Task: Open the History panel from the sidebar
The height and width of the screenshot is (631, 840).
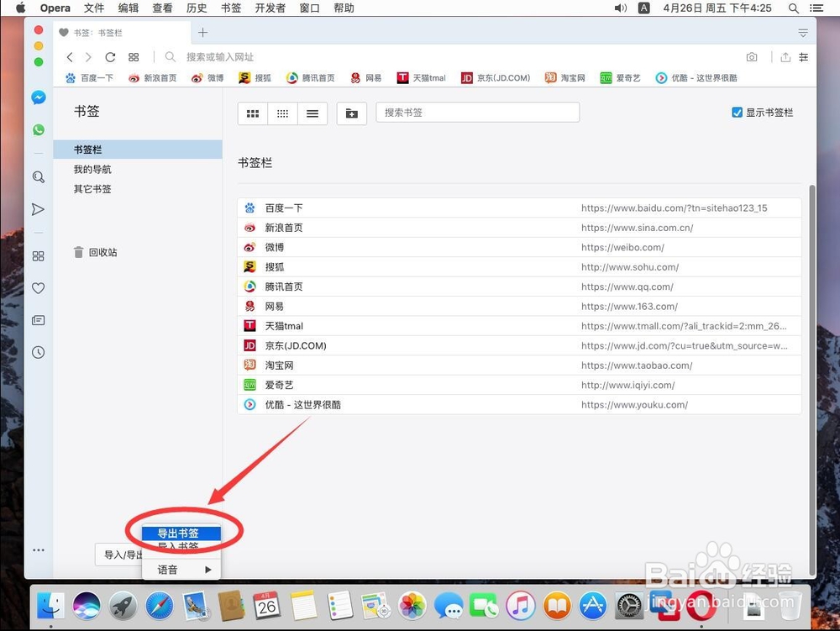Action: pos(38,352)
